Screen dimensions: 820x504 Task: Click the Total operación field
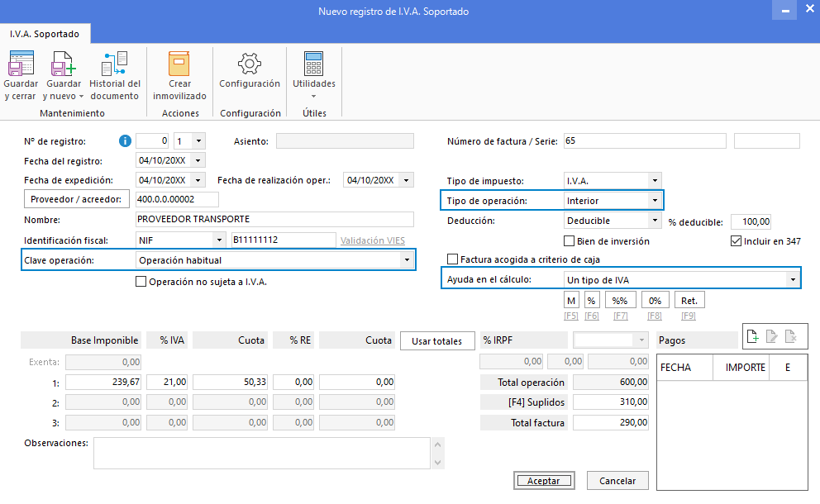pyautogui.click(x=611, y=383)
